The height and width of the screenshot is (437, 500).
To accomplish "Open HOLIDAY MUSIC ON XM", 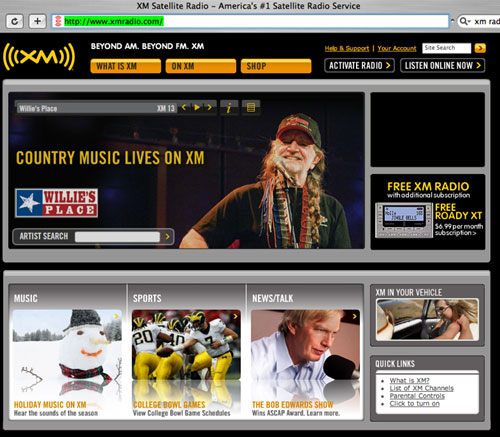I will 50,405.
